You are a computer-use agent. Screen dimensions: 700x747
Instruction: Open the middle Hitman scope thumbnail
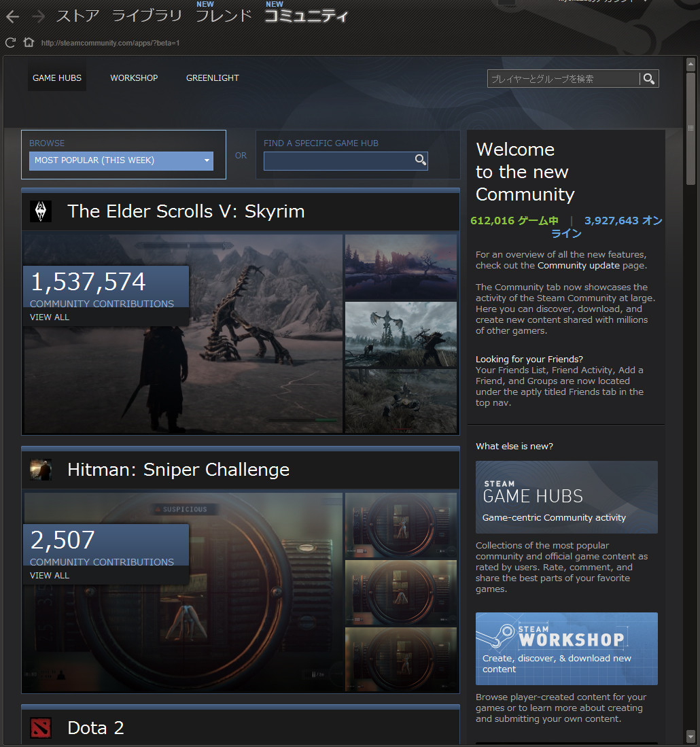(x=400, y=593)
